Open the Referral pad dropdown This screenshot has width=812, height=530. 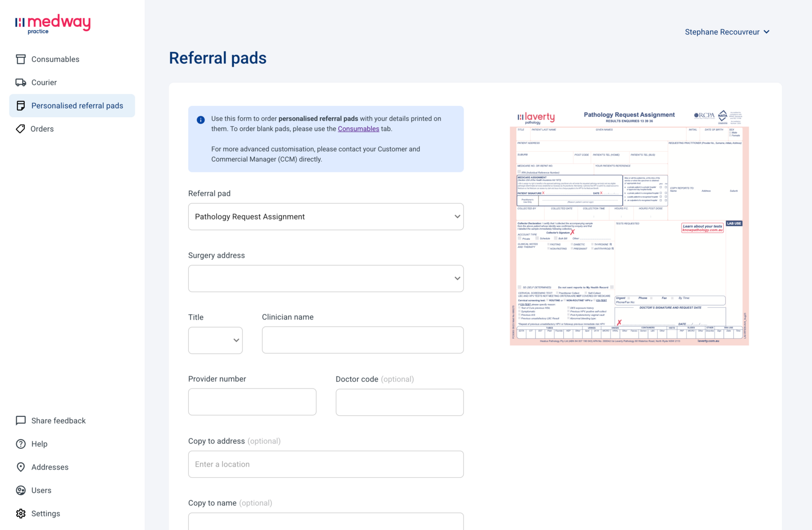coord(326,217)
